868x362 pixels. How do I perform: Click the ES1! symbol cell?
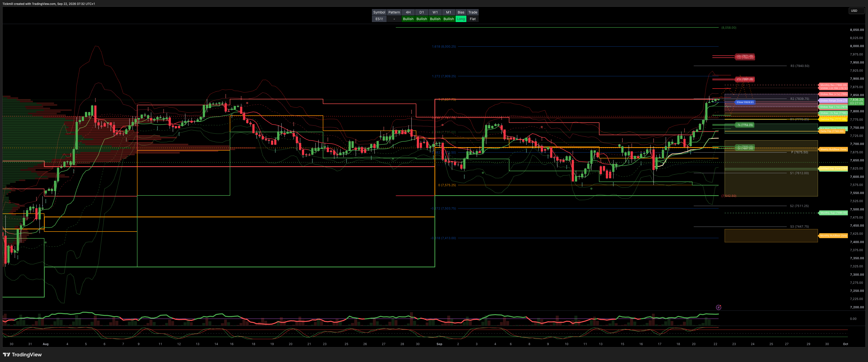(x=379, y=19)
